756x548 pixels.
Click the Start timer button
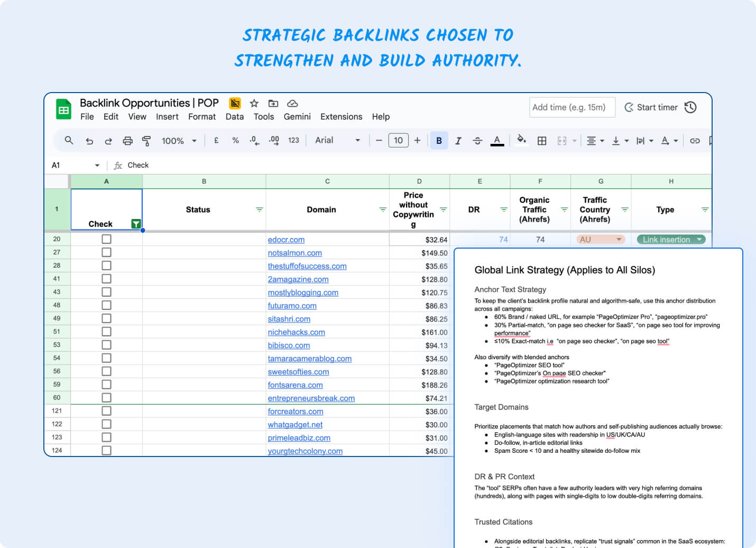tap(651, 107)
